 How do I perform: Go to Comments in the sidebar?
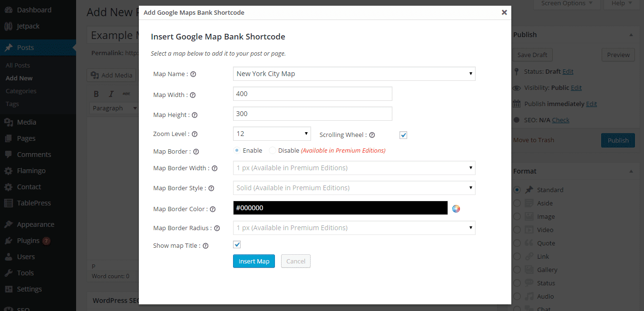click(x=34, y=155)
